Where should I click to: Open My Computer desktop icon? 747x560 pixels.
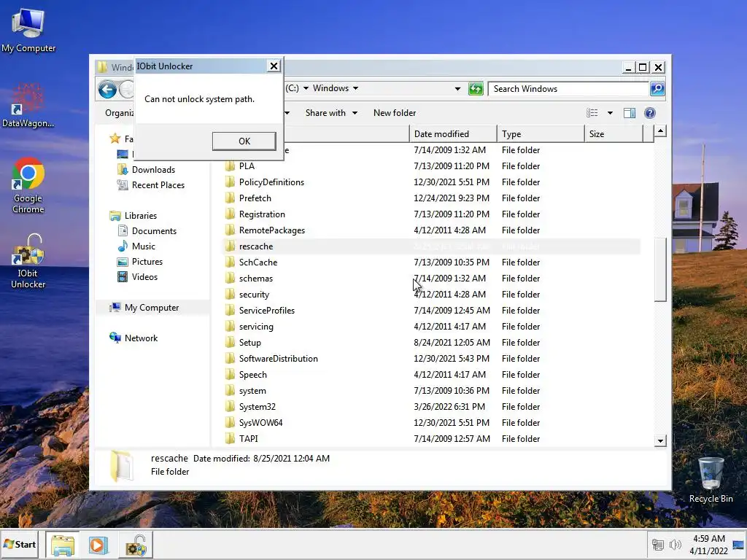[28, 31]
